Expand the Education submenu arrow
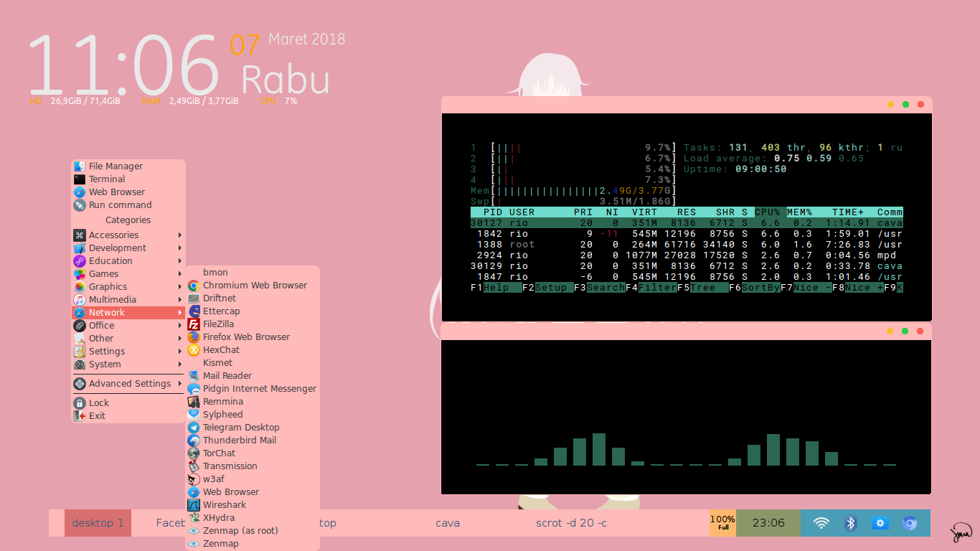980x551 pixels. (180, 261)
